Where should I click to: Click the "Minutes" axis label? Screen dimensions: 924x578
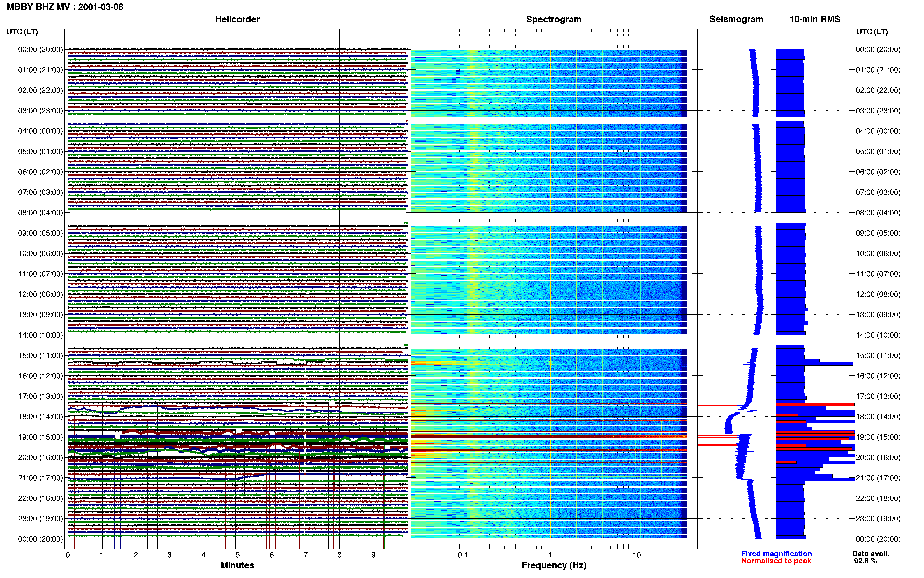(x=237, y=565)
